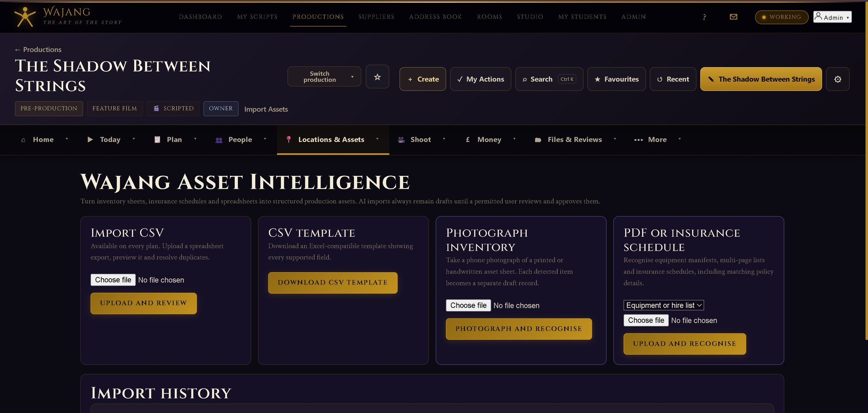868x413 pixels.
Task: Download the CSV template
Action: (x=333, y=283)
